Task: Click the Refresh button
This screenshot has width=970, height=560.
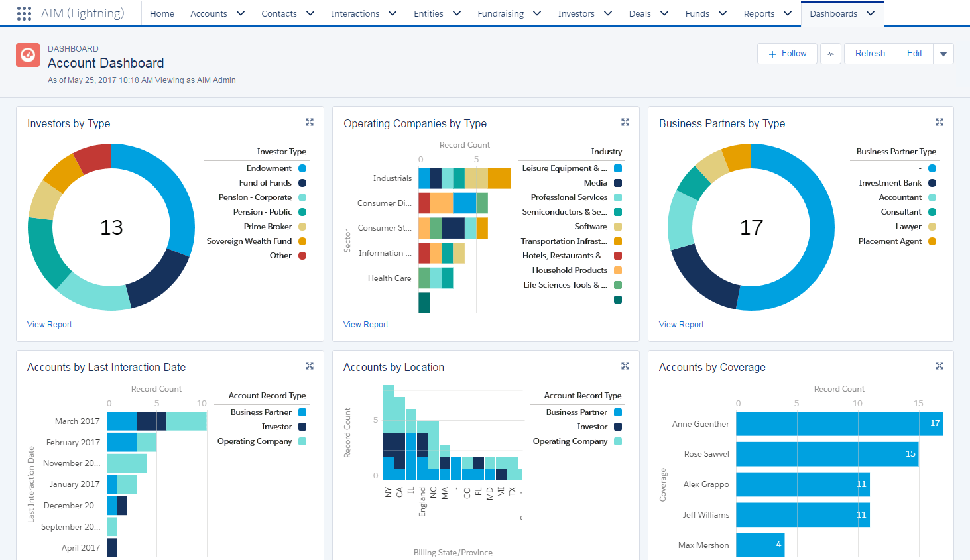Action: pos(869,54)
